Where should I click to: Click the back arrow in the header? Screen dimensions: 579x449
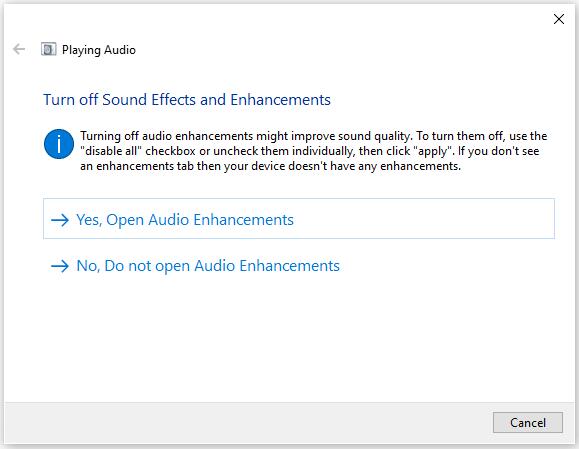(19, 49)
